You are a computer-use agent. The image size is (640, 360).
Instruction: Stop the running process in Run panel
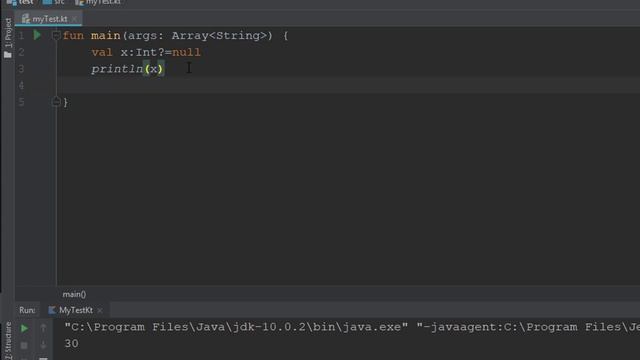[24, 346]
